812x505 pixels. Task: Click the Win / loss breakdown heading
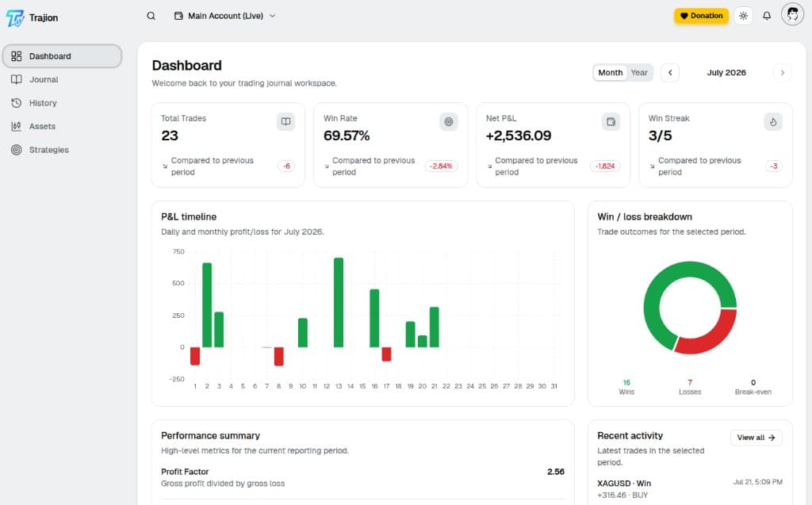pos(645,217)
